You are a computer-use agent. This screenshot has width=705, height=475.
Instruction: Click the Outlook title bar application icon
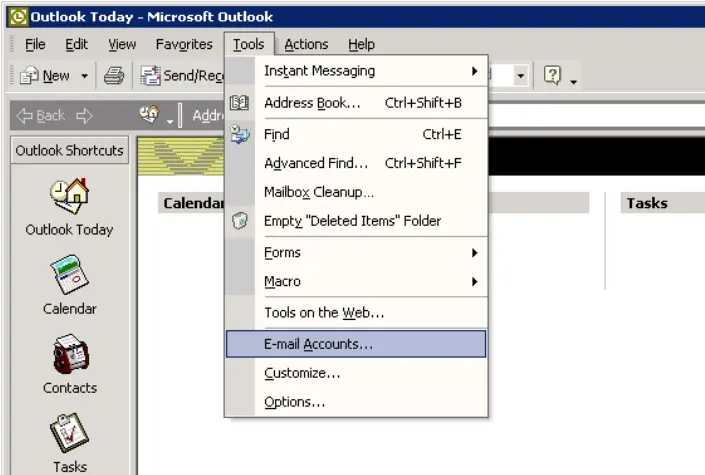pos(18,17)
